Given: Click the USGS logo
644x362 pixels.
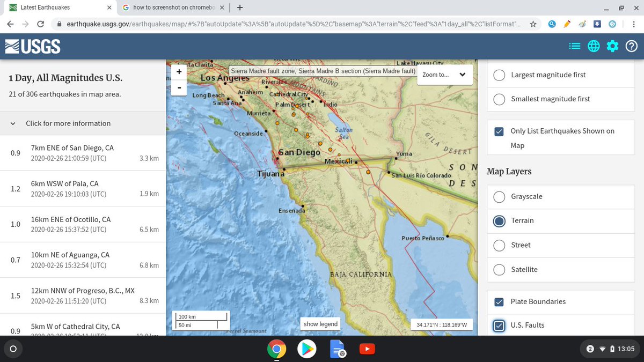Looking at the screenshot, I should tap(33, 47).
